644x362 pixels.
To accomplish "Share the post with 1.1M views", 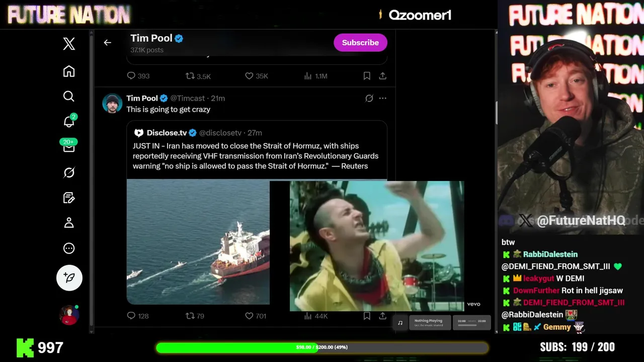I will click(383, 76).
